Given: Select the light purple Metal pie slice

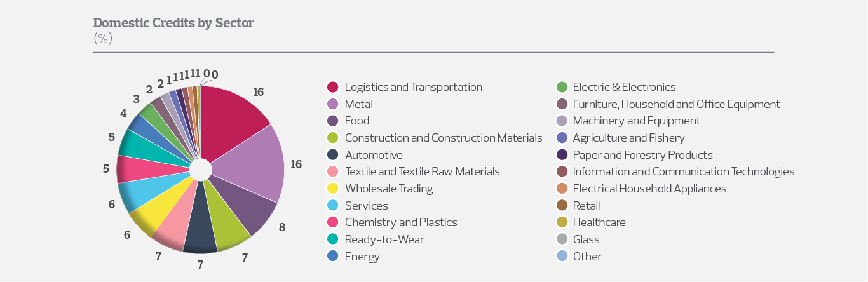Looking at the screenshot, I should coord(254,165).
